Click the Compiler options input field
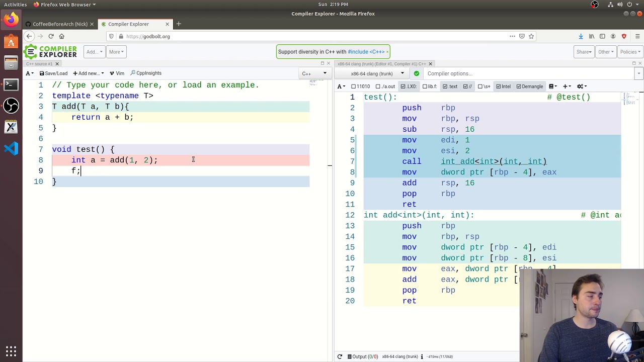The width and height of the screenshot is (644, 362). point(529,73)
